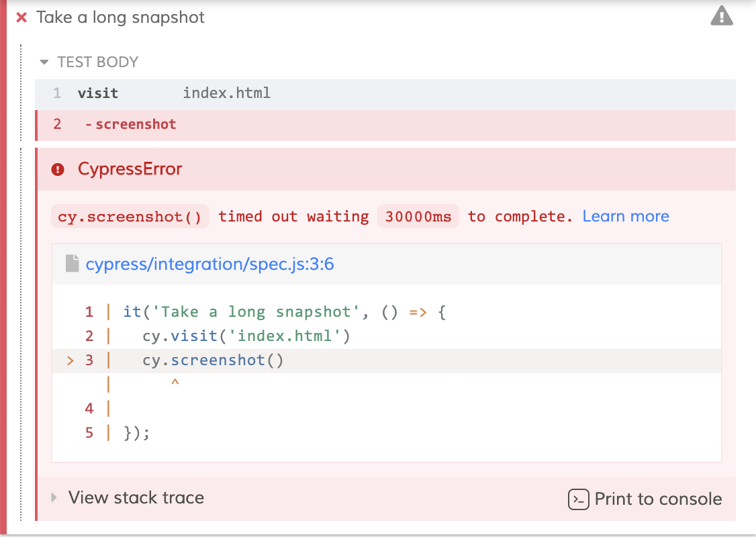Image resolution: width=756 pixels, height=537 pixels.
Task: Select the test title Take a long snapshot
Action: pos(121,17)
